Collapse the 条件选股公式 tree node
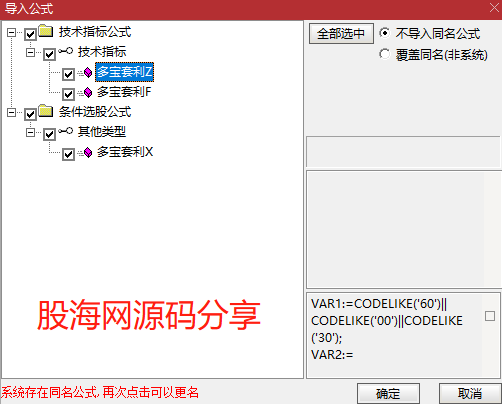 (x=11, y=112)
